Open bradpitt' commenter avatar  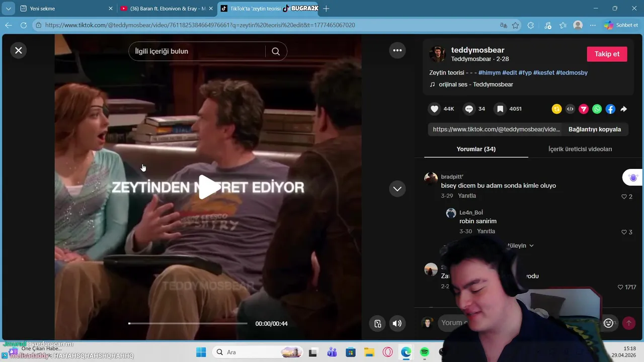tap(431, 178)
